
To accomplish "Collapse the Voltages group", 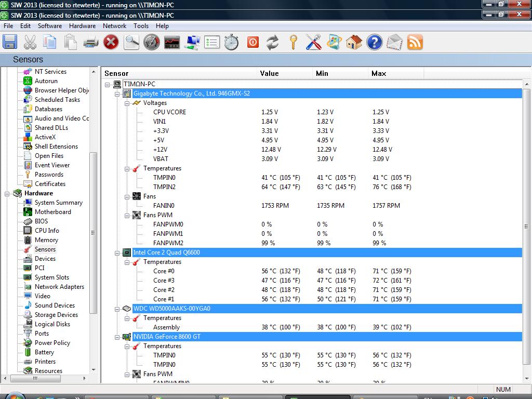I will tap(127, 103).
